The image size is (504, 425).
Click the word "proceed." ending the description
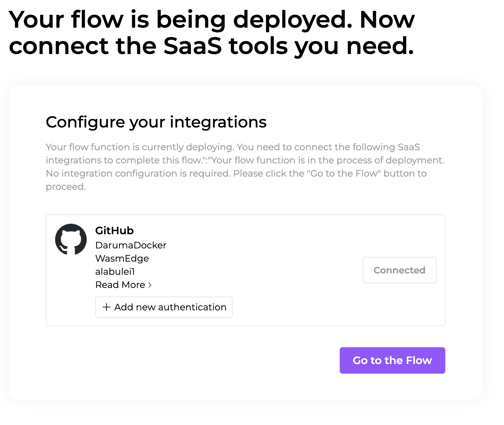66,187
